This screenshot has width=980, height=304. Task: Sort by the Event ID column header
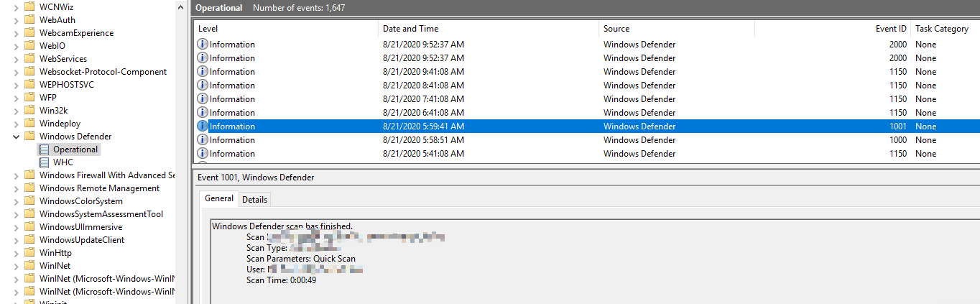click(832, 29)
